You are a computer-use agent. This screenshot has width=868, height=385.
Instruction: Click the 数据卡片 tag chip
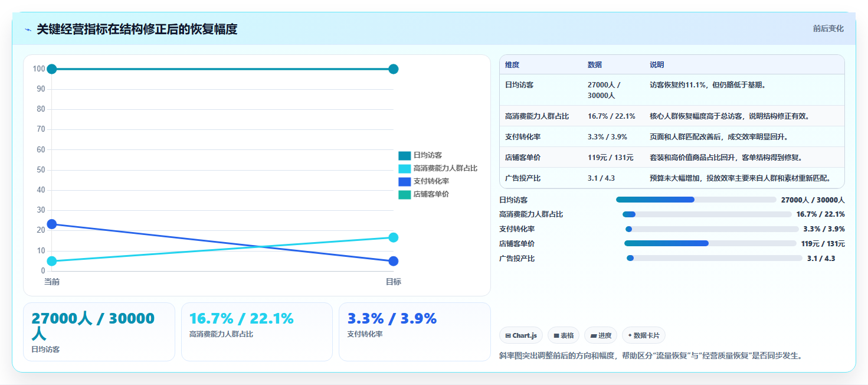[644, 335]
